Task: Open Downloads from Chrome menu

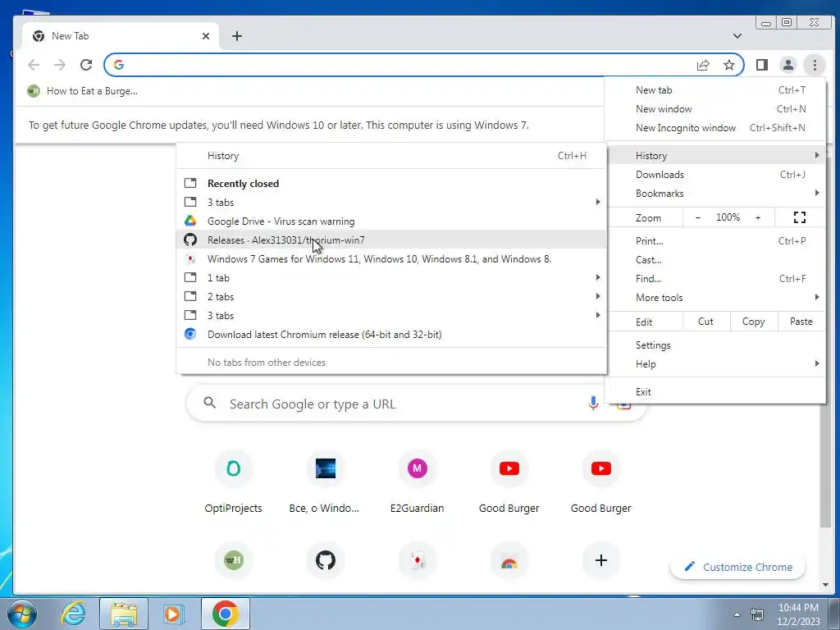Action: click(x=715, y=175)
